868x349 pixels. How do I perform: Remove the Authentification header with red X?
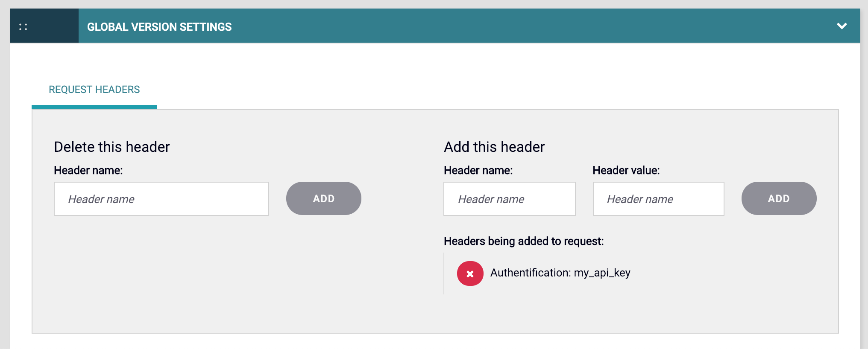tap(470, 273)
